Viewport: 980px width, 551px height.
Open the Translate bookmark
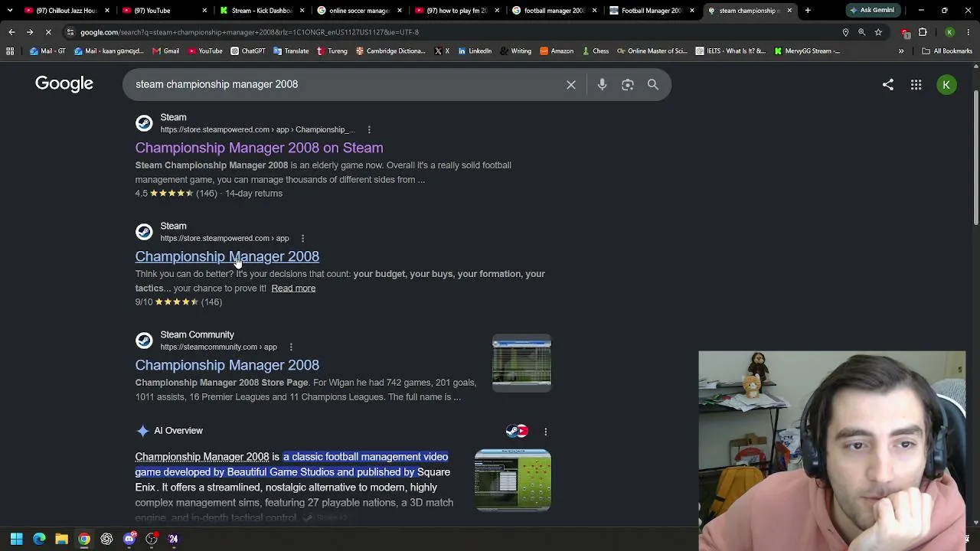(290, 51)
